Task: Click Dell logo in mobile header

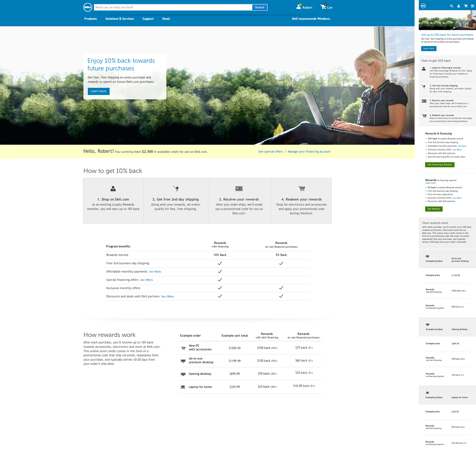Action: pos(423,6)
